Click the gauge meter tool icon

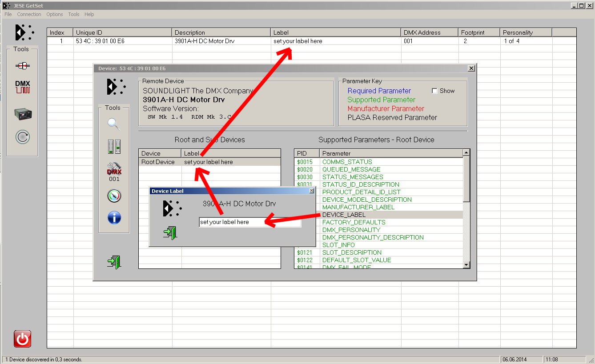114,196
